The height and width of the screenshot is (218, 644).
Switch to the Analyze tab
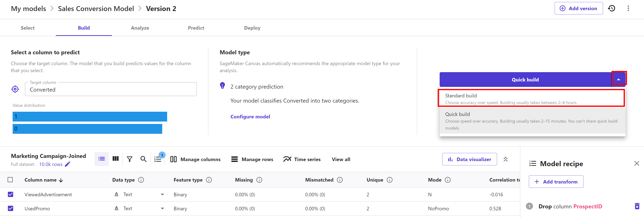click(140, 28)
